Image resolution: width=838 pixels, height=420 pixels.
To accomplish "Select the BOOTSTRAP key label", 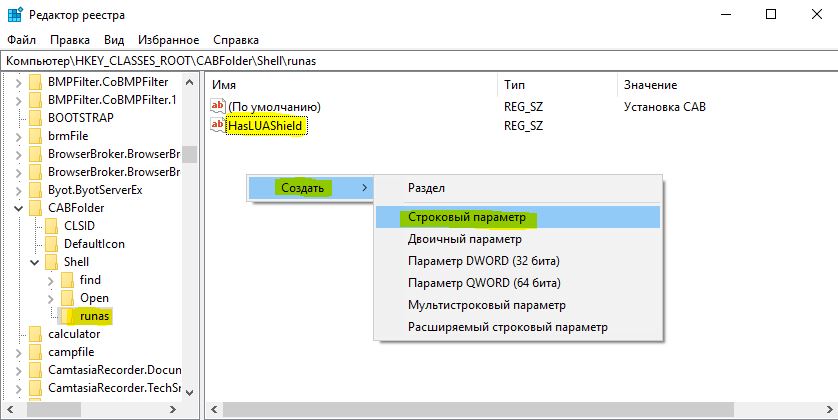I will [81, 118].
